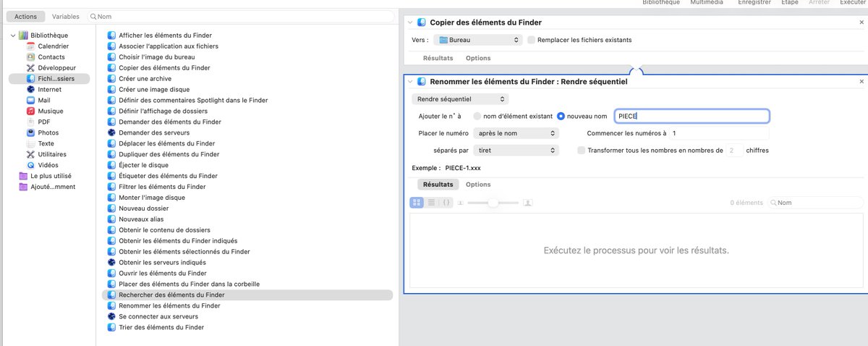Select action Monter l'image disque
Viewport: 868px width, 346px height.
click(152, 198)
